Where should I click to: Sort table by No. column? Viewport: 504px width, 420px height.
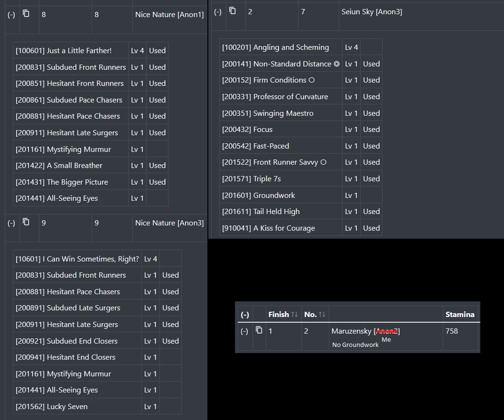315,314
